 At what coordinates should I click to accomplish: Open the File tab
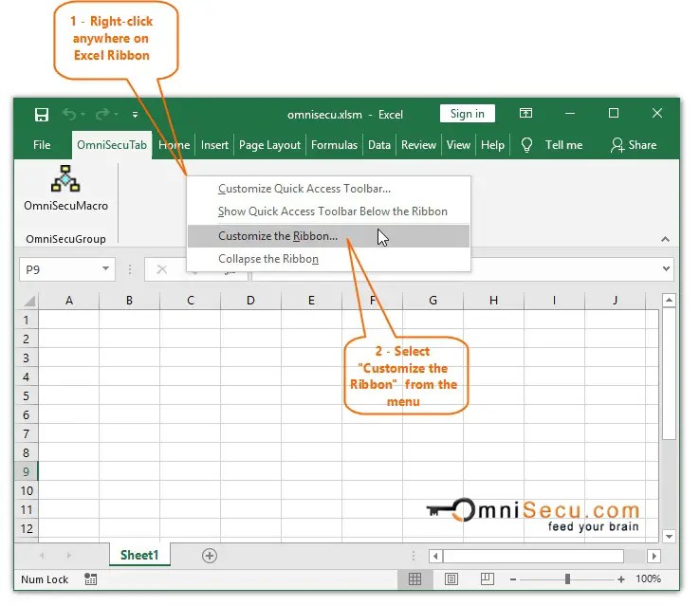[42, 145]
